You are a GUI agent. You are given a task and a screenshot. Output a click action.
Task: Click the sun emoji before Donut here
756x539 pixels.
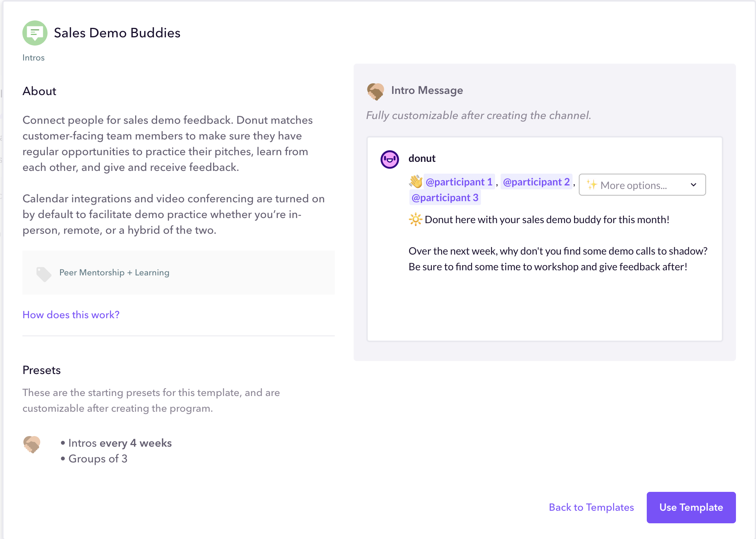point(415,219)
